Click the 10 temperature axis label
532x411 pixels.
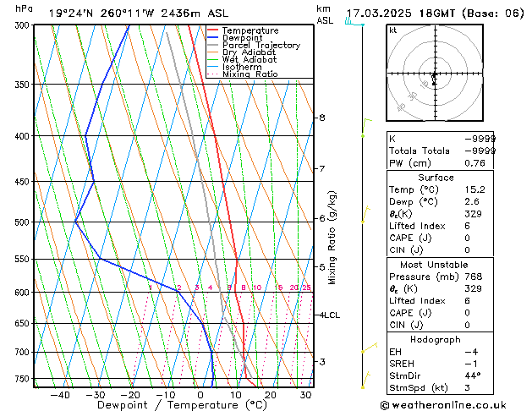[235, 395]
